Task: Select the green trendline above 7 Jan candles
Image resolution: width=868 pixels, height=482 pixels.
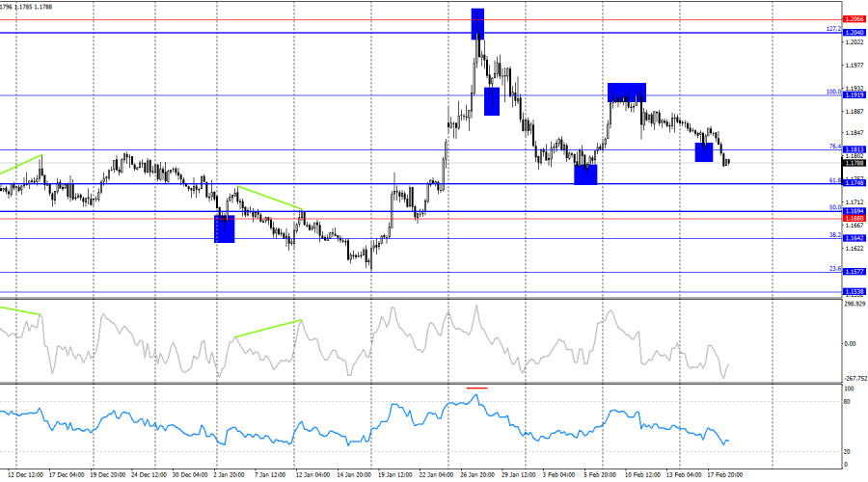Action: click(271, 199)
